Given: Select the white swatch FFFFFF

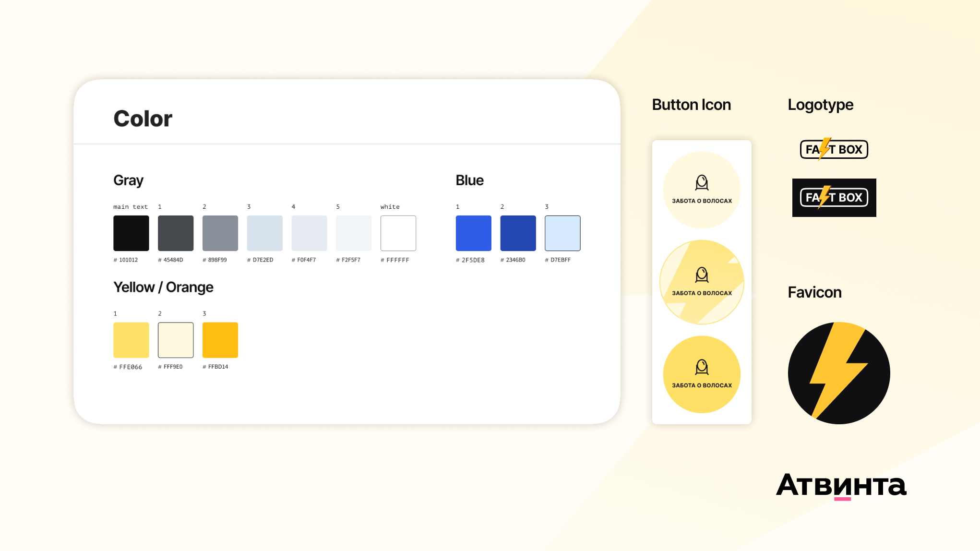Looking at the screenshot, I should pos(398,233).
